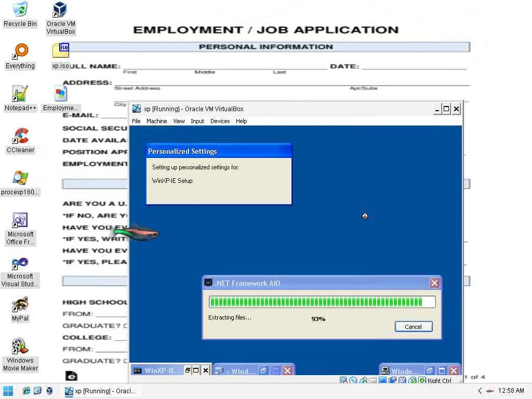This screenshot has width=532, height=399.
Task: Open the Machine menu in VirtualBox
Action: pyautogui.click(x=157, y=121)
